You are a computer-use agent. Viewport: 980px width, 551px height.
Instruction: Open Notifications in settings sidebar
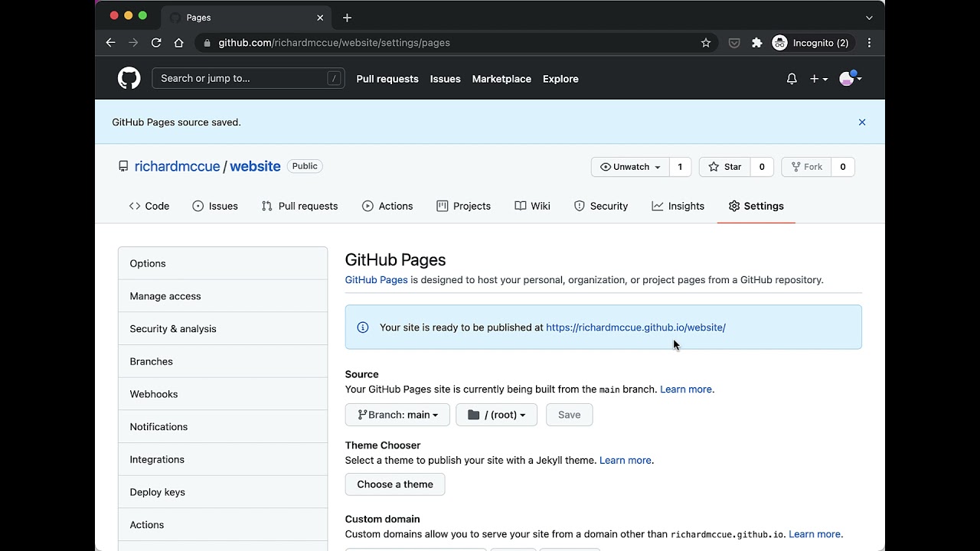pos(223,427)
